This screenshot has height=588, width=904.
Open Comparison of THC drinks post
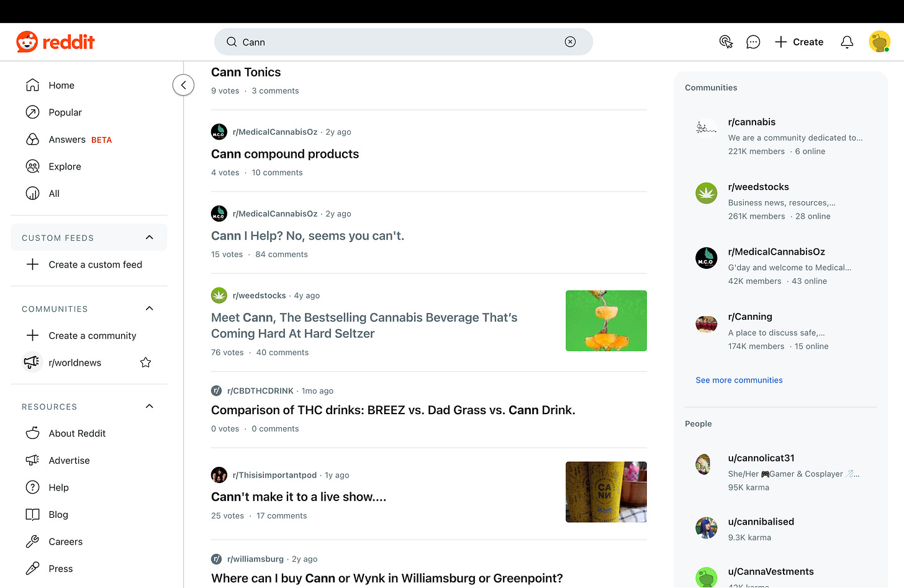point(393,410)
